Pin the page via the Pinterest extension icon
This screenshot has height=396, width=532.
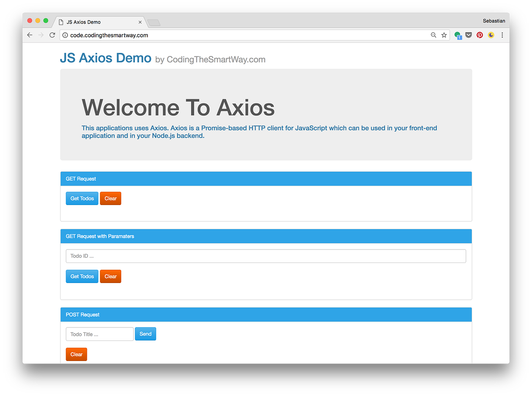[480, 35]
